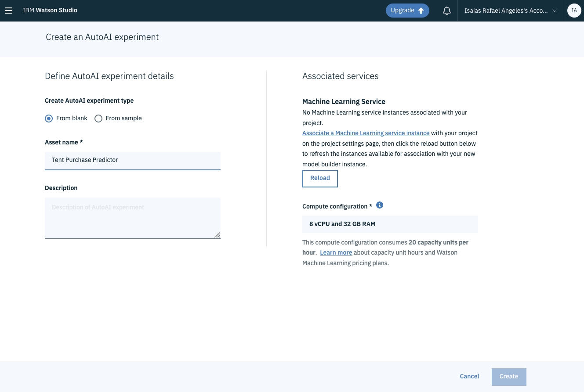This screenshot has height=392, width=584.
Task: Click the IA user avatar
Action: point(574,11)
